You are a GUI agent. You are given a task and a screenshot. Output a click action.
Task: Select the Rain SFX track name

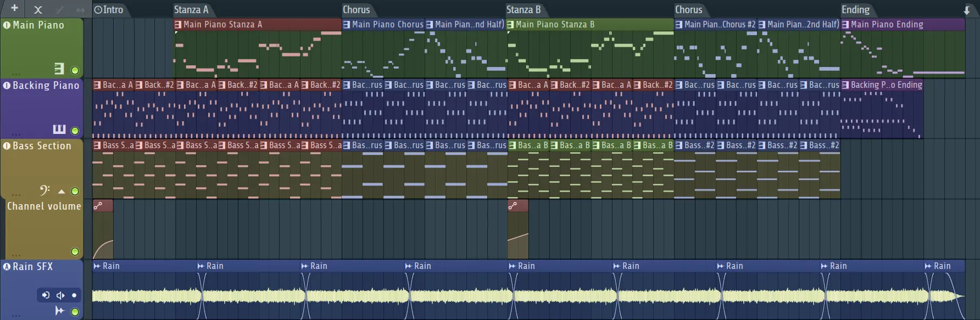point(33,267)
